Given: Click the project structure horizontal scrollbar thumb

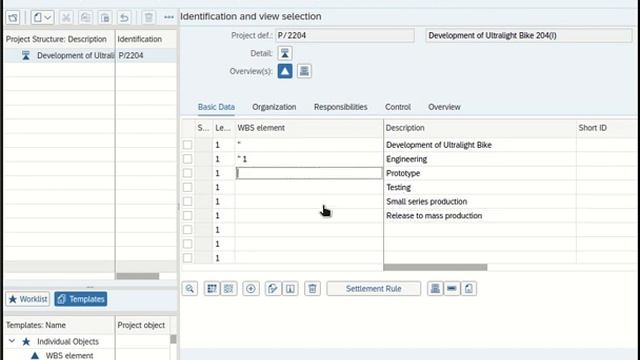Looking at the screenshot, I should (138, 276).
